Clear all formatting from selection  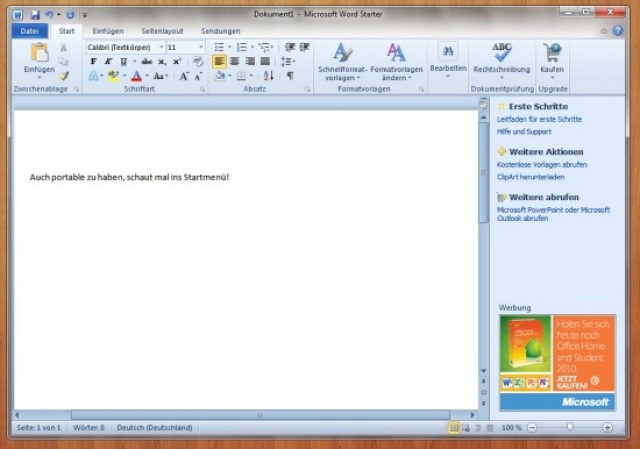click(x=198, y=62)
